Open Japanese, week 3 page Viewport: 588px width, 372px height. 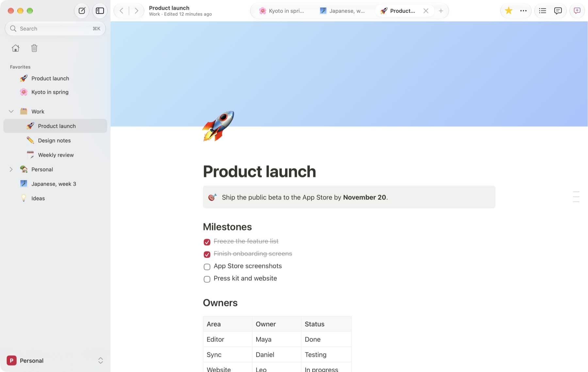[55, 184]
